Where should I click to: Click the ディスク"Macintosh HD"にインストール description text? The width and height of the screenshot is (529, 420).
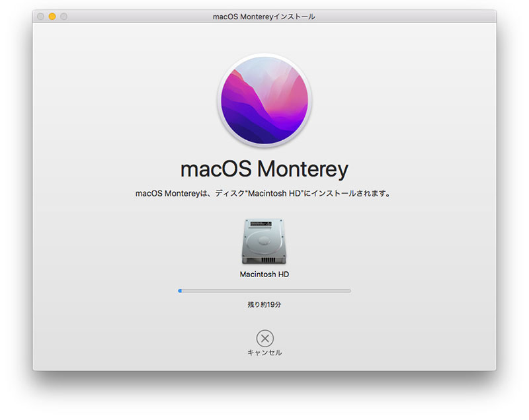pyautogui.click(x=264, y=194)
